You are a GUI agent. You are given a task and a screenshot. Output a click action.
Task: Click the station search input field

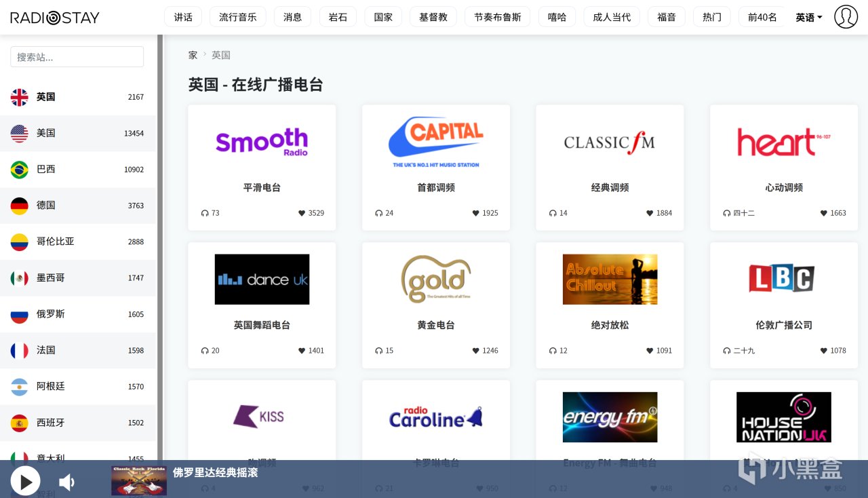tap(77, 57)
